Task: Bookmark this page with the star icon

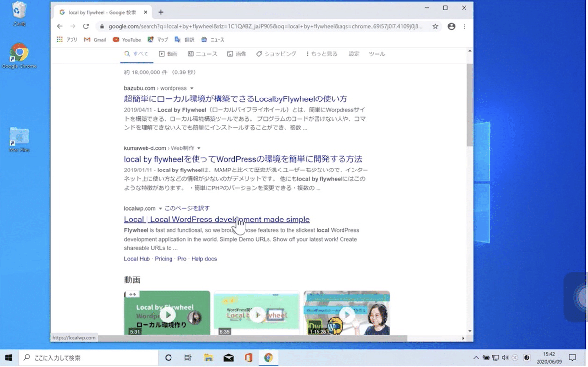Action: tap(435, 26)
